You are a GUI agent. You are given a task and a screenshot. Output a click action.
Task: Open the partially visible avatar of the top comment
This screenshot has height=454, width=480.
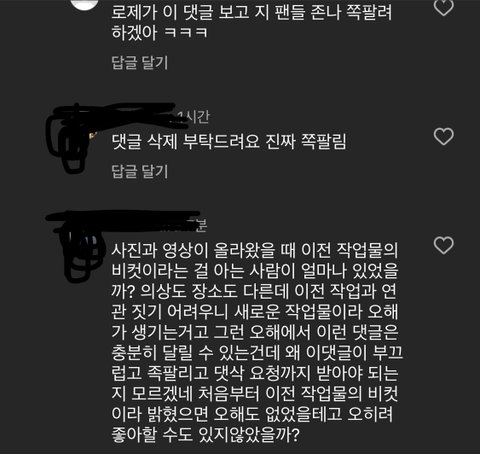tap(86, 5)
